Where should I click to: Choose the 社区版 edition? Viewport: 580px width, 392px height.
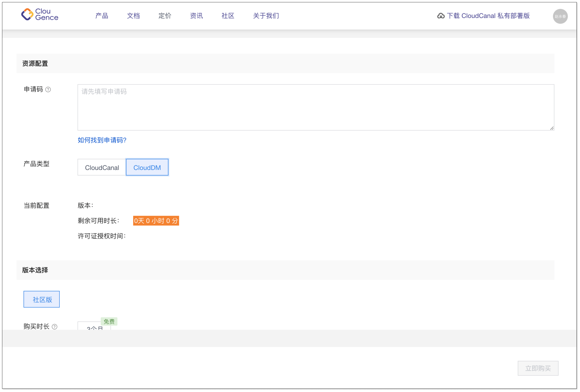click(x=42, y=299)
